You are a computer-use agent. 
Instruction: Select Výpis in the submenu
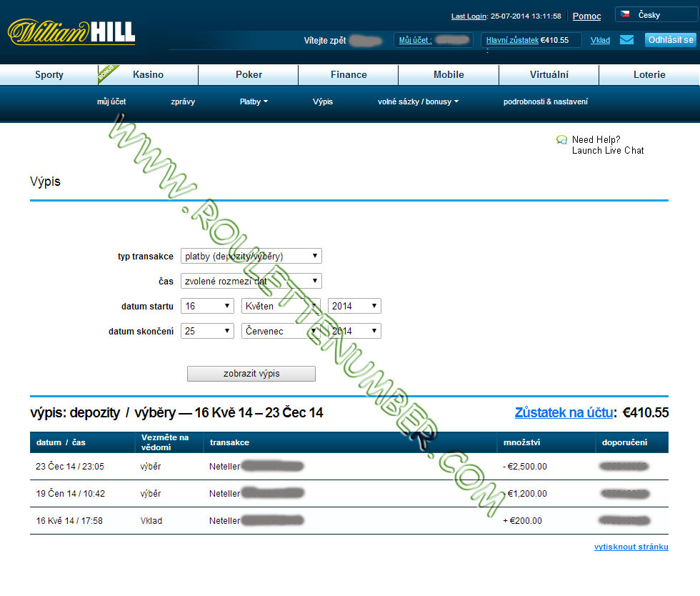tap(323, 101)
